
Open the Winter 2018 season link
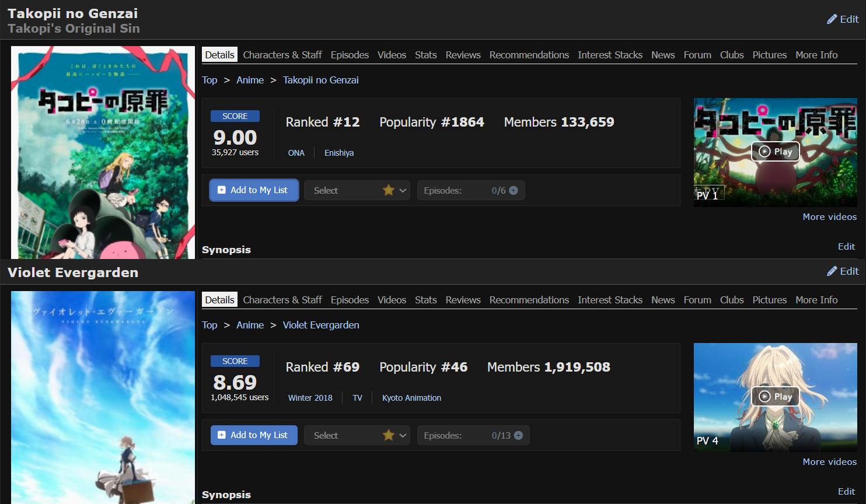pyautogui.click(x=310, y=398)
